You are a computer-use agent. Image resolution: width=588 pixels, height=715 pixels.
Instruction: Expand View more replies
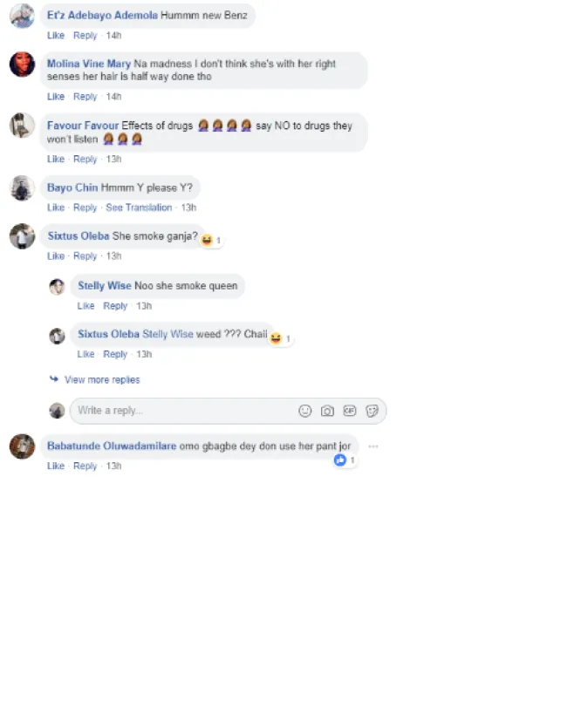pos(102,380)
